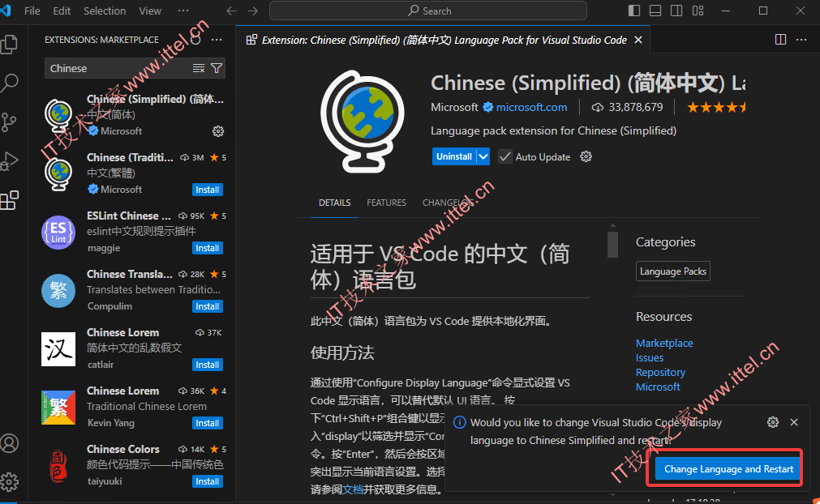The width and height of the screenshot is (820, 504).
Task: Install the ESLint Chinese extension
Action: 207,248
